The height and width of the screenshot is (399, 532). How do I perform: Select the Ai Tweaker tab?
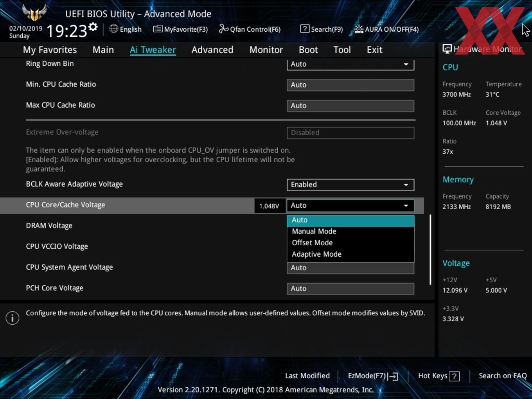[153, 50]
